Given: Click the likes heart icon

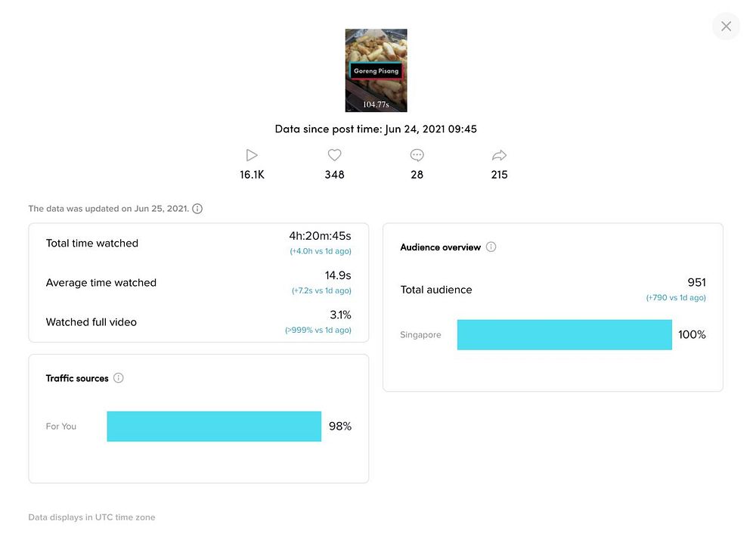Looking at the screenshot, I should tap(334, 155).
